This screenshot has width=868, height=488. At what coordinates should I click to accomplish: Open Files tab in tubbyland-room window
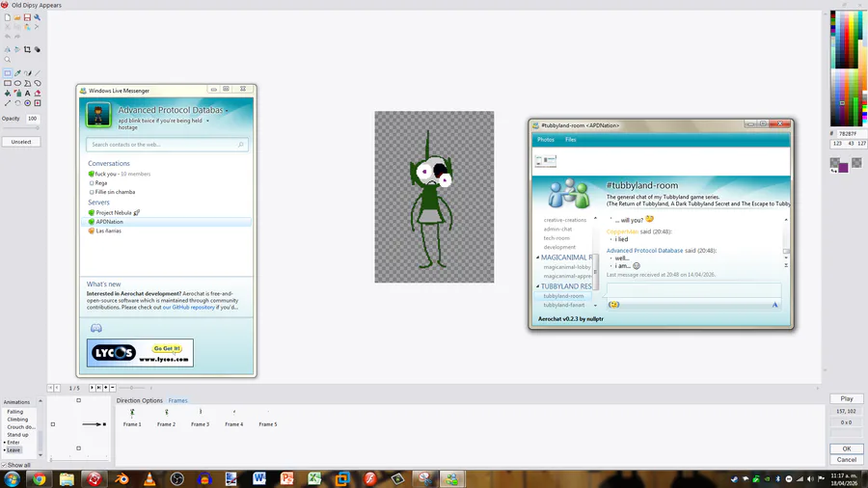571,140
